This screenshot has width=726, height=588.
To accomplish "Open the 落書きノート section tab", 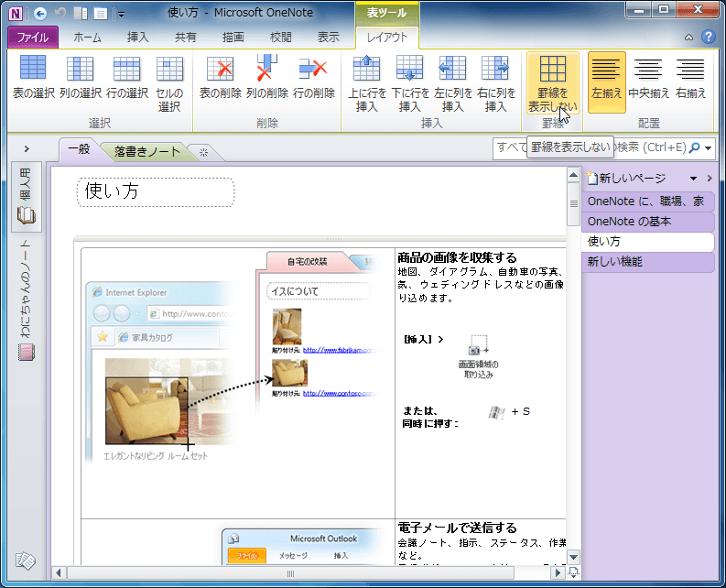I will point(147,151).
